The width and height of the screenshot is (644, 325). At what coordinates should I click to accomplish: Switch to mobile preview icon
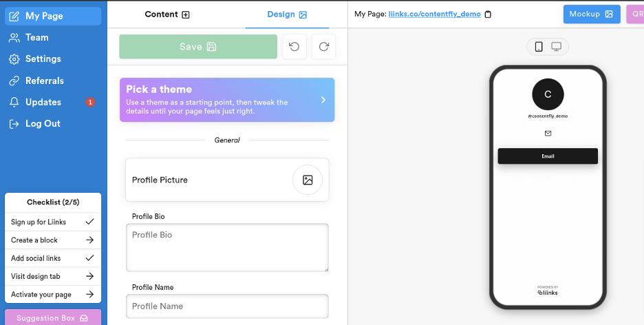pyautogui.click(x=539, y=47)
